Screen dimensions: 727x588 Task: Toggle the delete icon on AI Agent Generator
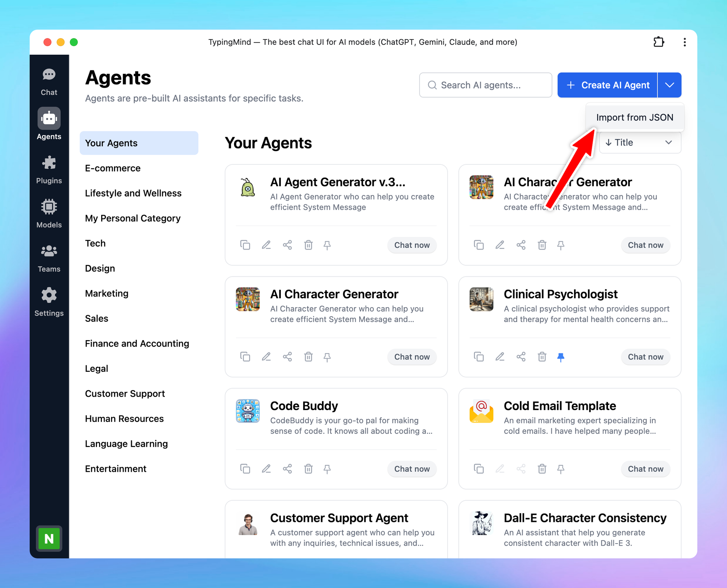[x=308, y=245]
